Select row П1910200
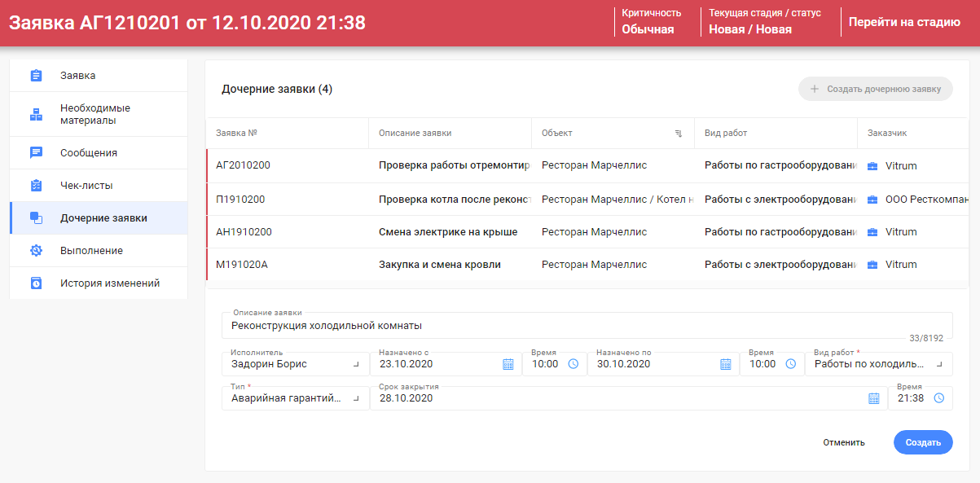 click(x=587, y=200)
